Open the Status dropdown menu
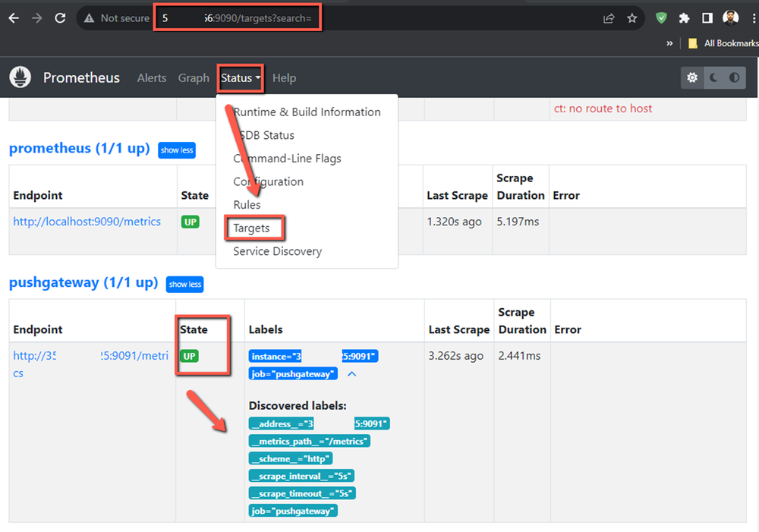The height and width of the screenshot is (532, 759). [239, 77]
